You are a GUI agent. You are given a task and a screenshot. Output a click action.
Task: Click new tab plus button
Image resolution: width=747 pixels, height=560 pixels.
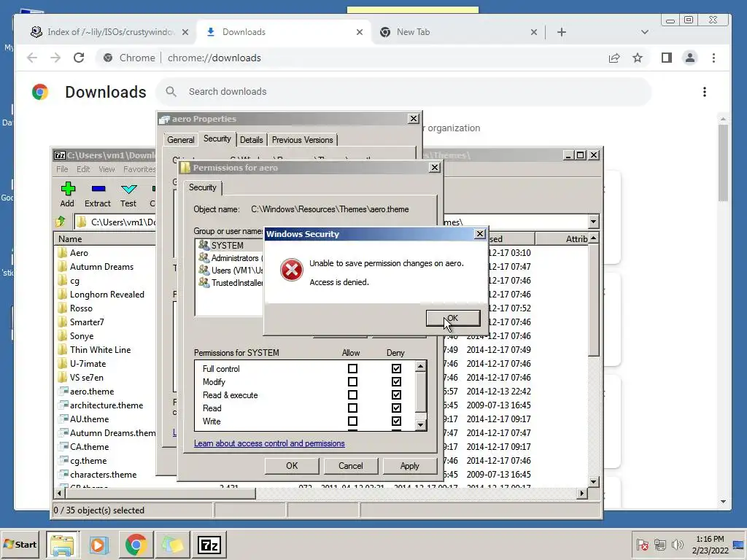[x=562, y=32]
